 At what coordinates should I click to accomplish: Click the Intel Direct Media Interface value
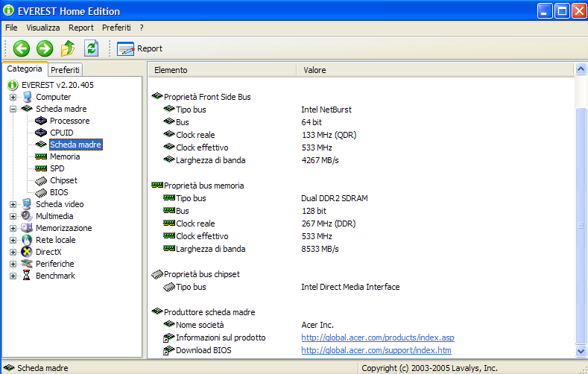pyautogui.click(x=350, y=287)
